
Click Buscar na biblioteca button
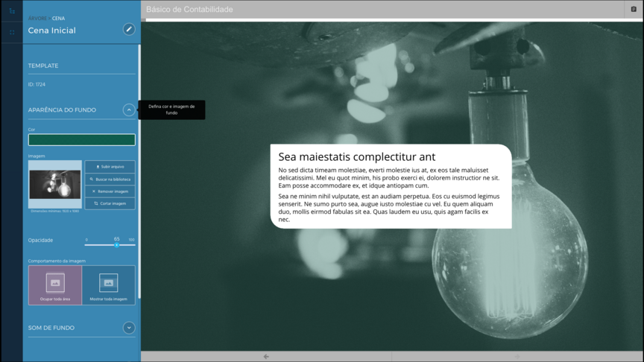(110, 180)
